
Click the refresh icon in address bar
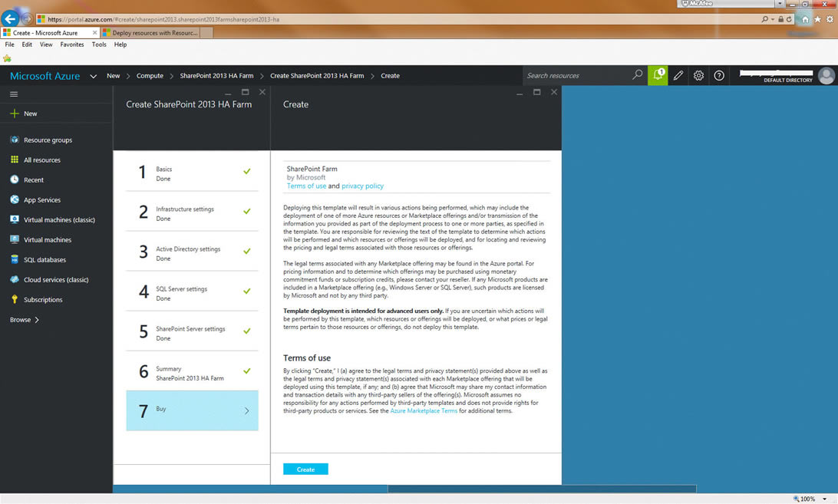point(789,19)
